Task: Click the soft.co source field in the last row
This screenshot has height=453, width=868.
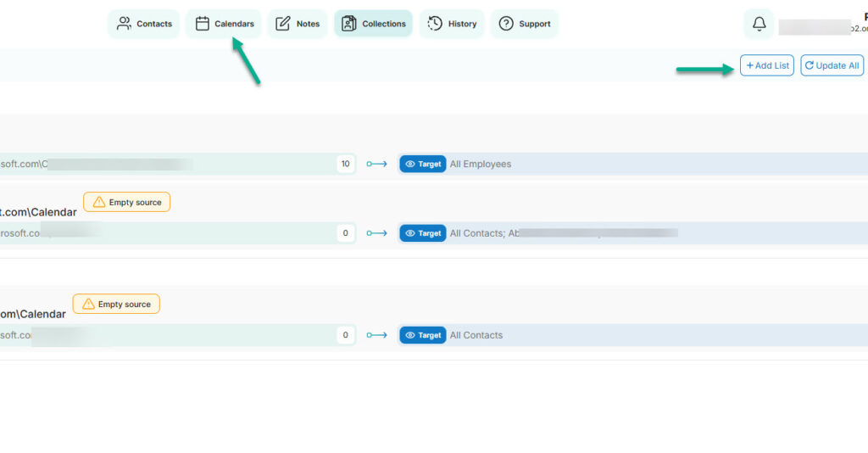Action: click(x=177, y=335)
